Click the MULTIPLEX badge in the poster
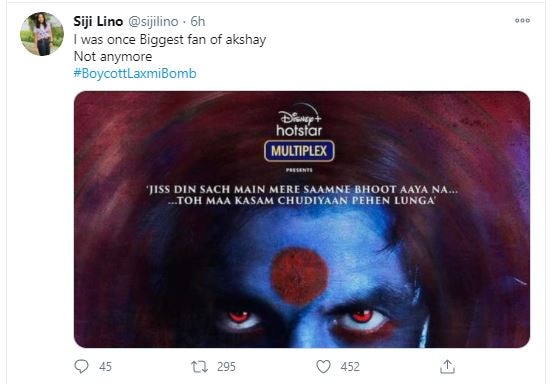The image size is (552, 384). [x=299, y=151]
